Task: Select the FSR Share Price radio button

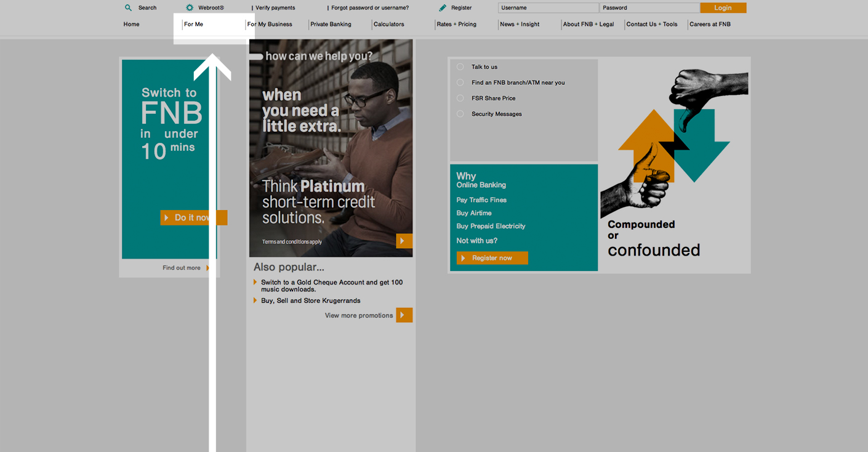Action: pos(460,98)
